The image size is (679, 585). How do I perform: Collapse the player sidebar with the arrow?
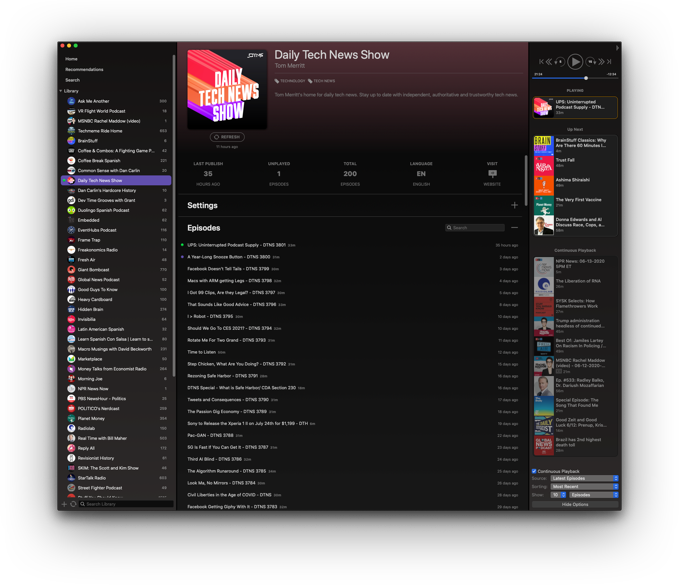(617, 48)
